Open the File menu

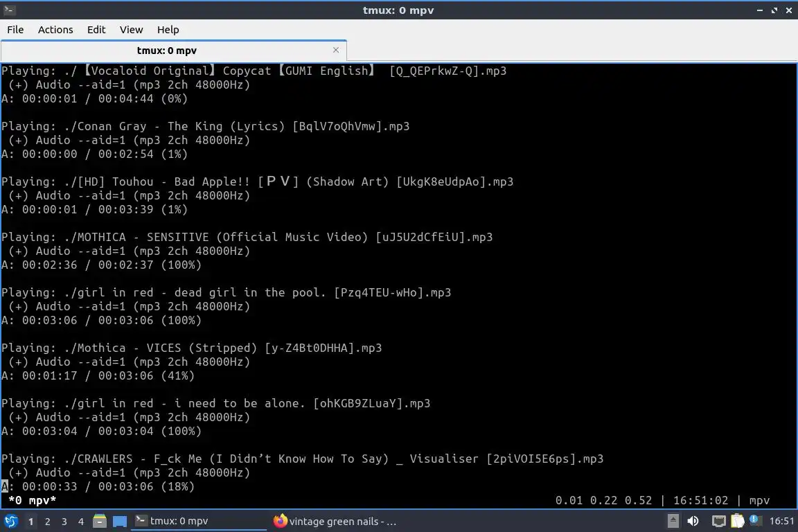[15, 30]
